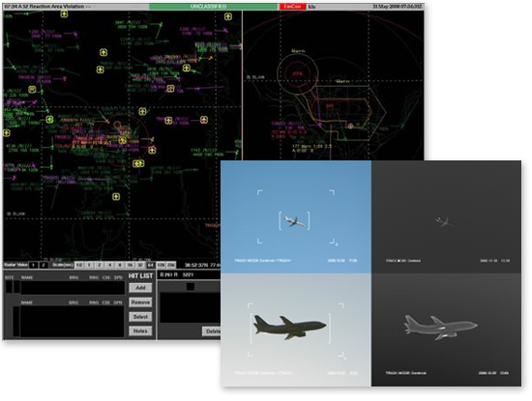Click the Remove button in HIT LIST
Viewport: 532px width, 401px height.
(140, 302)
